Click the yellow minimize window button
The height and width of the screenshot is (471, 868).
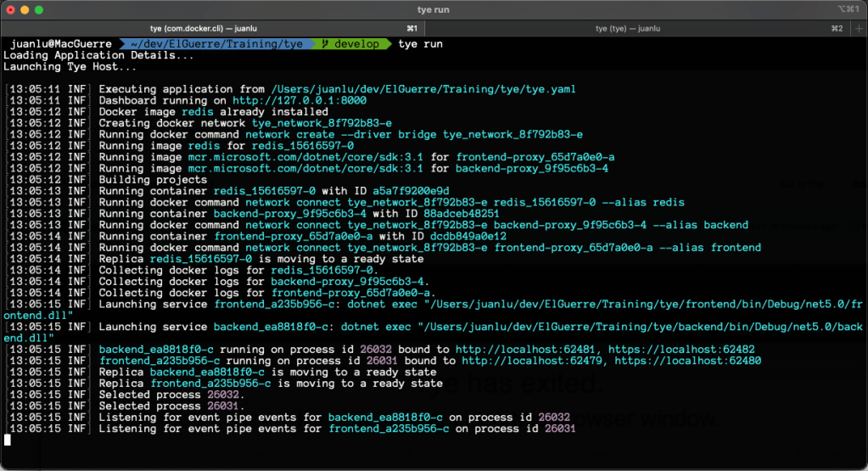[x=25, y=9]
